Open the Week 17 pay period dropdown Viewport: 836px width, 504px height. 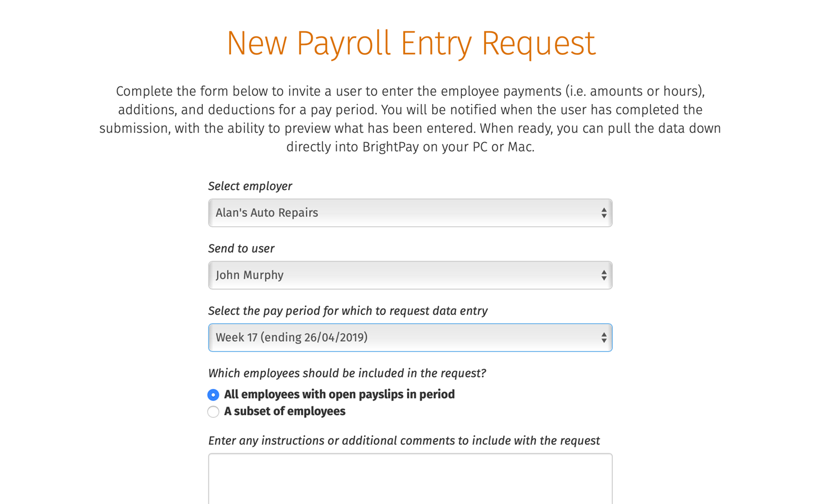click(410, 337)
